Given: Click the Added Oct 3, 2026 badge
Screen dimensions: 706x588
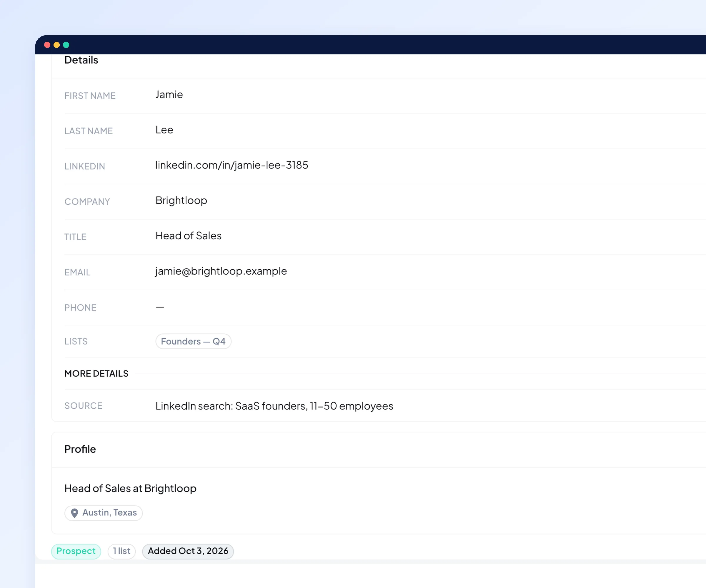Looking at the screenshot, I should pyautogui.click(x=188, y=551).
